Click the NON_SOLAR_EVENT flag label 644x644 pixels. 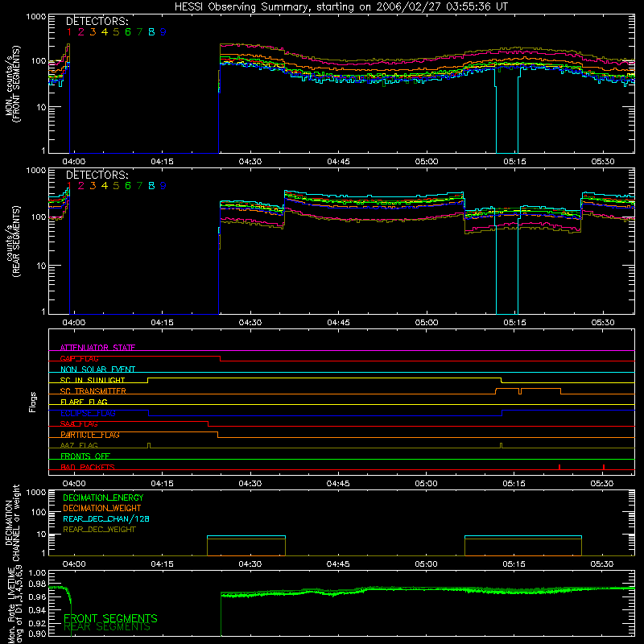(x=97, y=369)
